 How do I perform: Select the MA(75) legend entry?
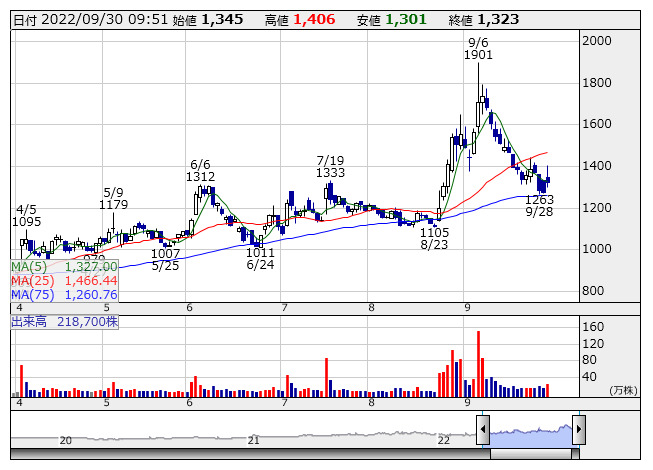(x=65, y=295)
